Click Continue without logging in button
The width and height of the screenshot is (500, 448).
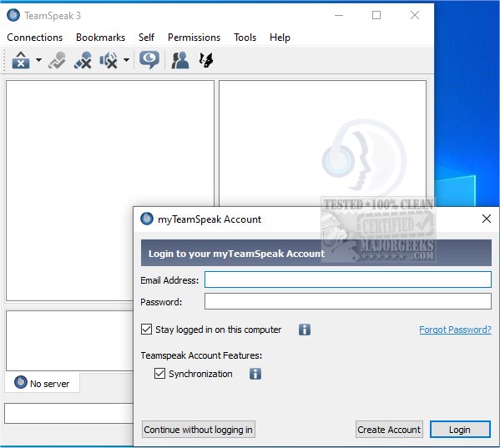coord(199,430)
